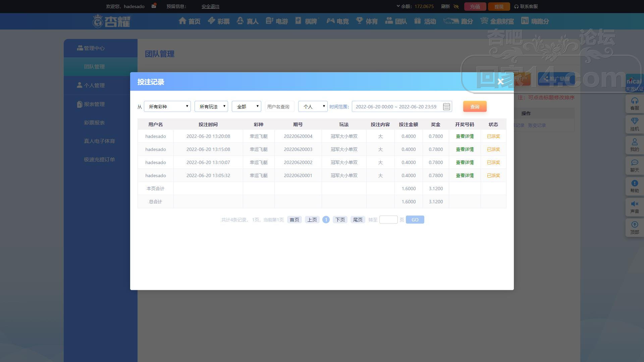Click 安全退出 logout link

(x=210, y=6)
